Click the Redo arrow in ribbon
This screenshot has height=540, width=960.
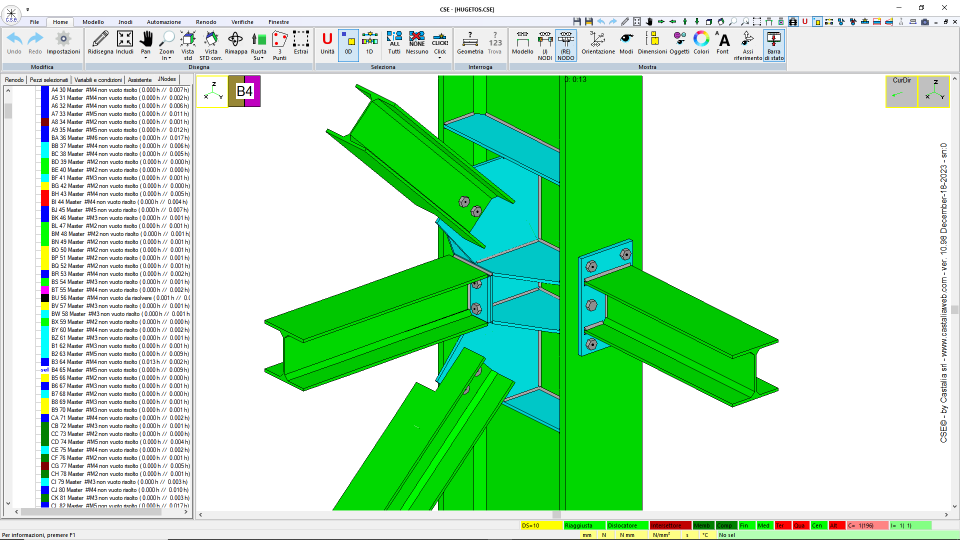pyautogui.click(x=35, y=40)
